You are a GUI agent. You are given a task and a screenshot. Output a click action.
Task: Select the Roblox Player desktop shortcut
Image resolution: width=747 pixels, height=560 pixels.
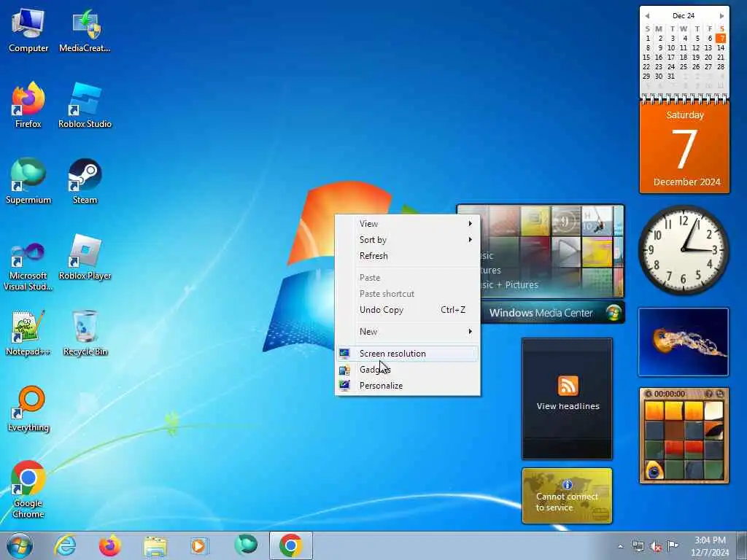click(x=85, y=257)
